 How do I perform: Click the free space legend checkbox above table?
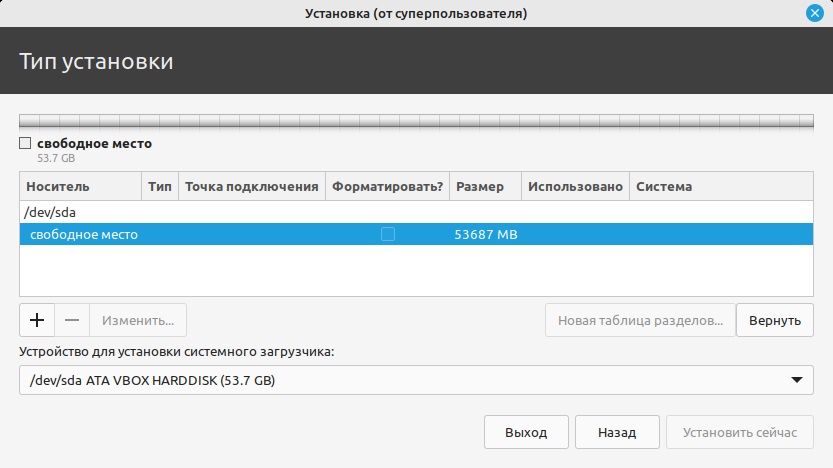pyautogui.click(x=25, y=144)
